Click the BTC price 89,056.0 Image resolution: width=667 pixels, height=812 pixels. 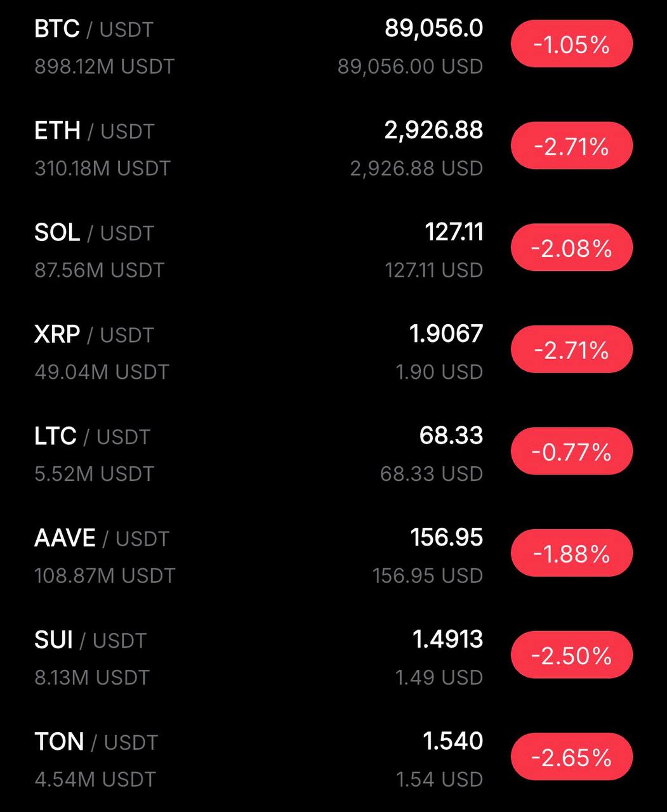coord(433,29)
